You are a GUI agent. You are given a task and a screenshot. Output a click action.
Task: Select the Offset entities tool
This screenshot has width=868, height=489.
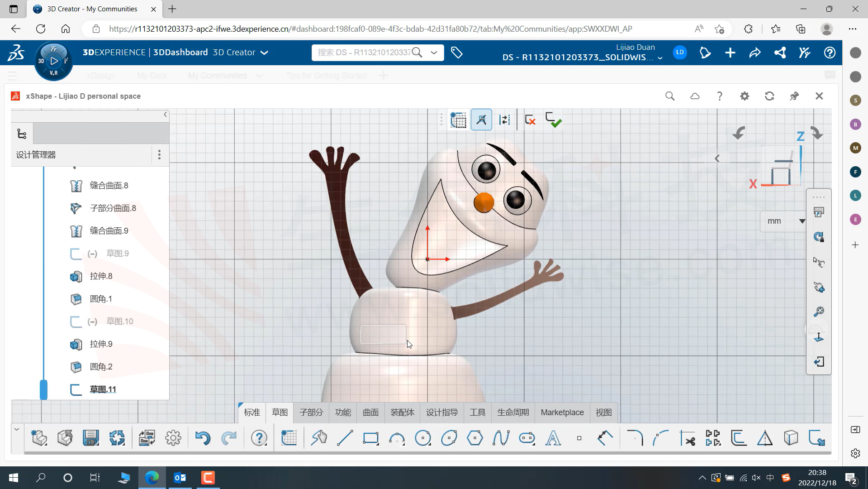pos(739,438)
